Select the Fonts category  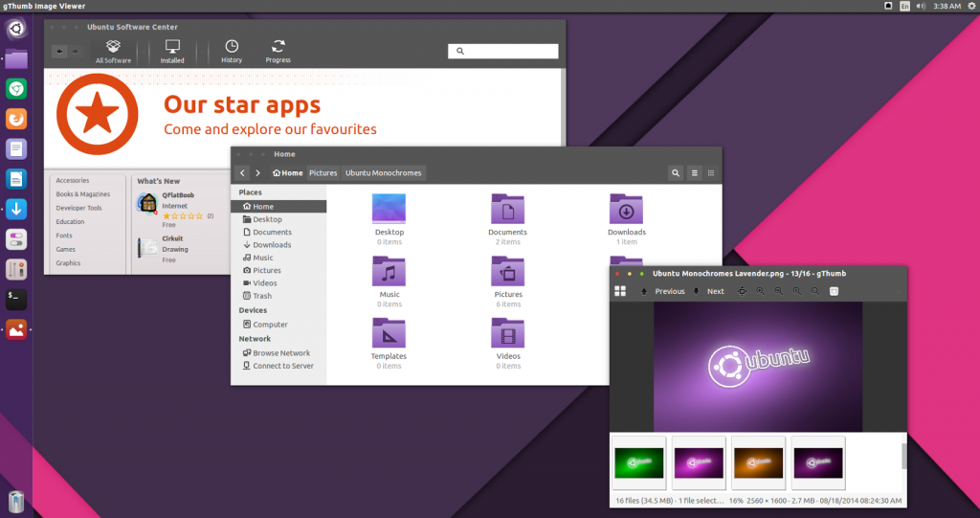coord(64,236)
